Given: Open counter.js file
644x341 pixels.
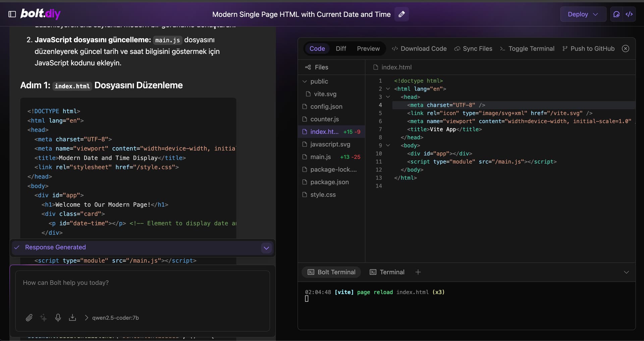Looking at the screenshot, I should coord(331,119).
